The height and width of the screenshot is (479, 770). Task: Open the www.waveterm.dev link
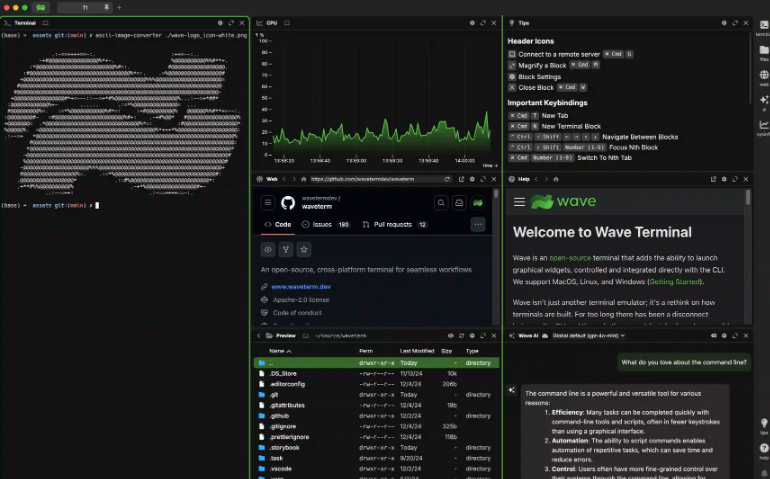[301, 287]
